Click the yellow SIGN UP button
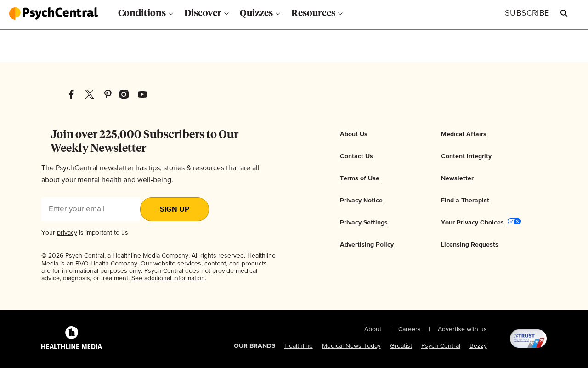588x368 pixels. 175,209
